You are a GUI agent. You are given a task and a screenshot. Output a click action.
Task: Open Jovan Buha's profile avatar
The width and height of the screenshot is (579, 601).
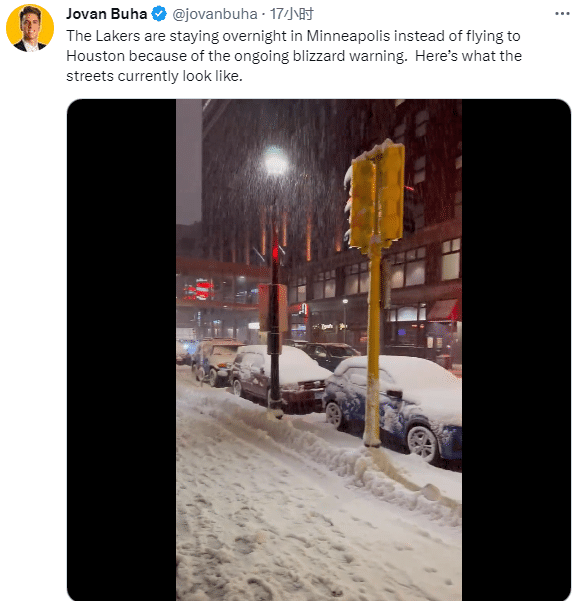pyautogui.click(x=30, y=28)
